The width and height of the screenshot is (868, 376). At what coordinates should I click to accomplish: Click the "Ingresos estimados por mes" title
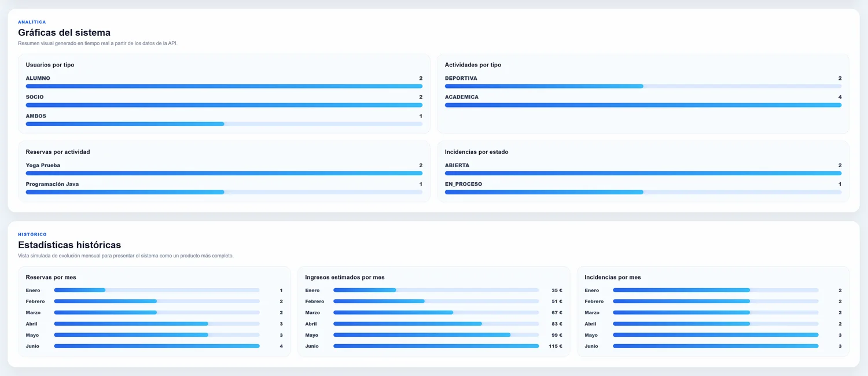(345, 277)
